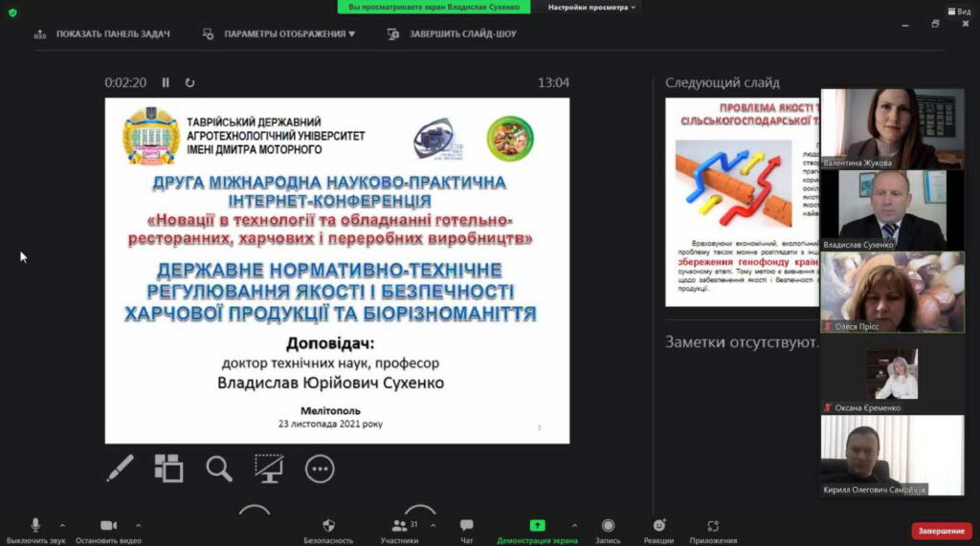Stop video with the camera button
The height and width of the screenshot is (546, 980).
pyautogui.click(x=108, y=531)
